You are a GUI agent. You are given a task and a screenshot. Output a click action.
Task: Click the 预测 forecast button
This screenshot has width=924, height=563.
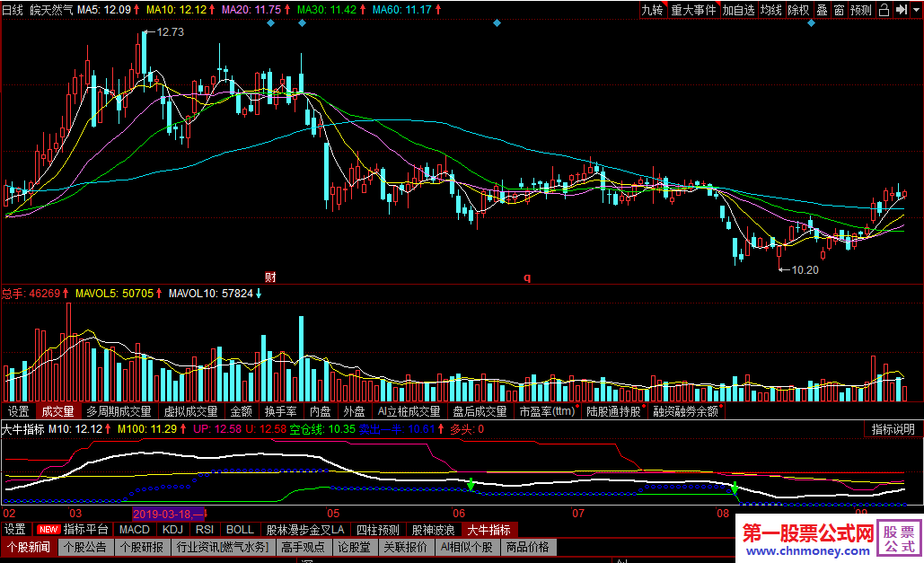point(860,10)
